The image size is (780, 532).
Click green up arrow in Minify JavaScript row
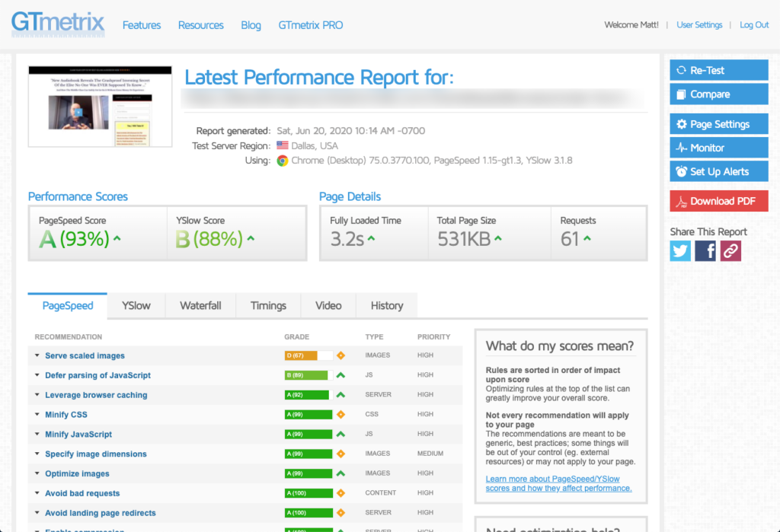tap(340, 434)
